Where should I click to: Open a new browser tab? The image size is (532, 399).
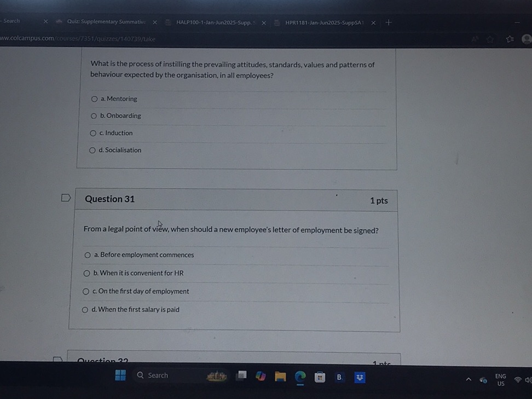[388, 22]
